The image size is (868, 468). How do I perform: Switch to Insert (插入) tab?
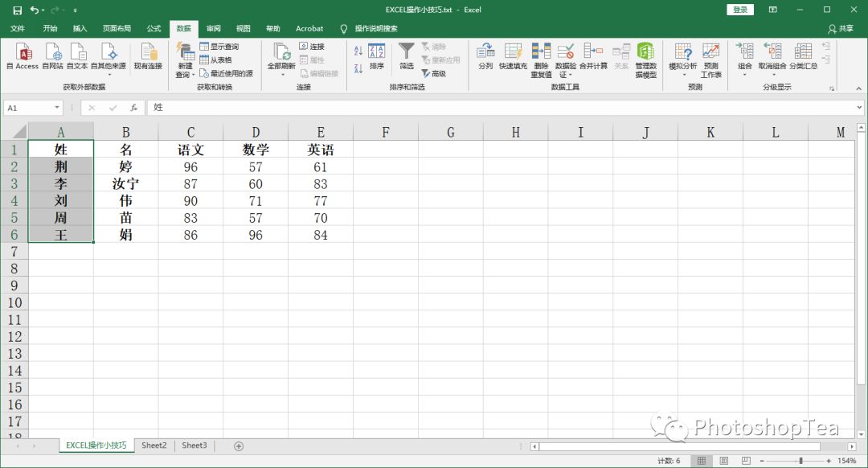80,28
